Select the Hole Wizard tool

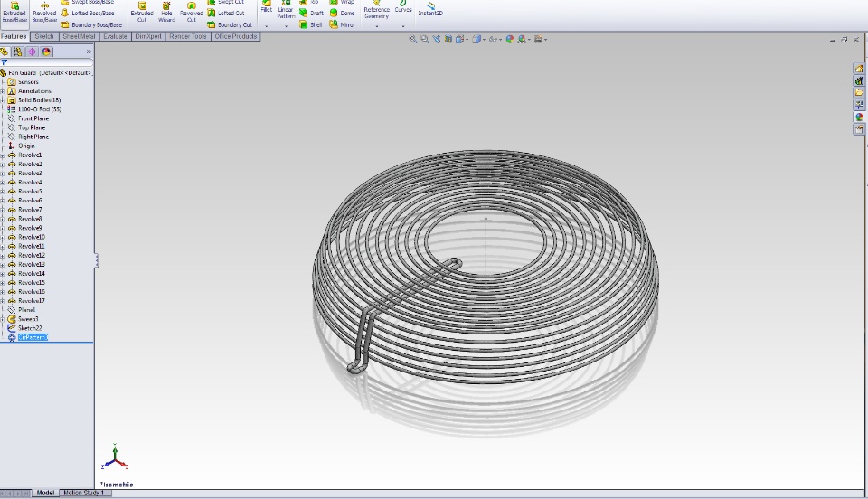click(x=166, y=11)
